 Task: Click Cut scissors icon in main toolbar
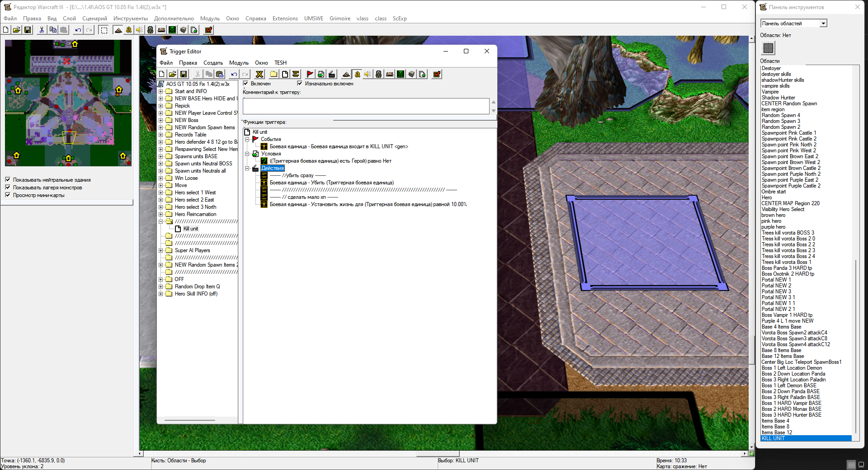(42, 30)
